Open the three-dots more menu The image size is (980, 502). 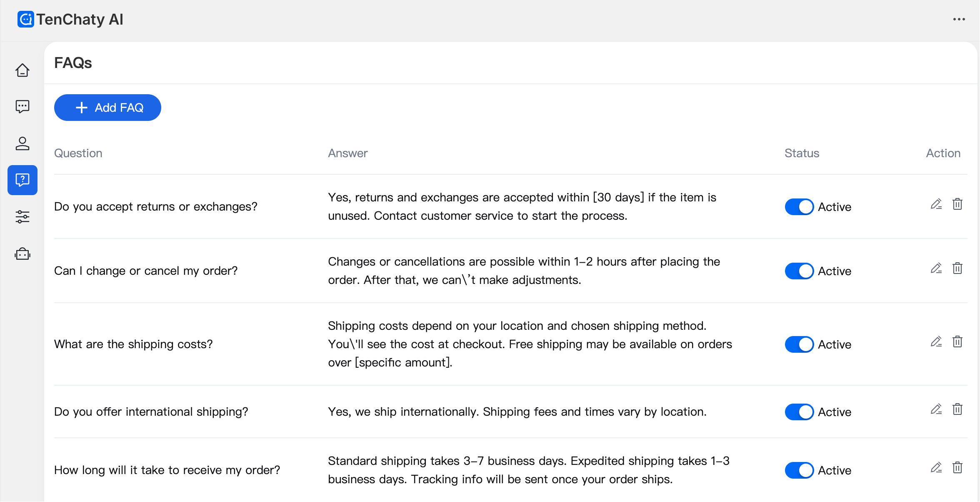959,19
